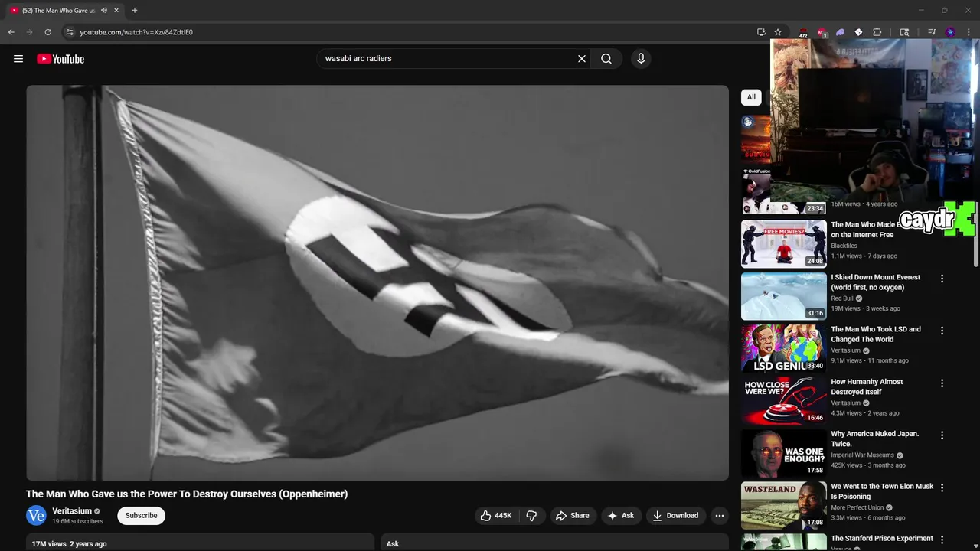980x551 pixels.
Task: Click the Imperial War Museums channel name
Action: (863, 455)
